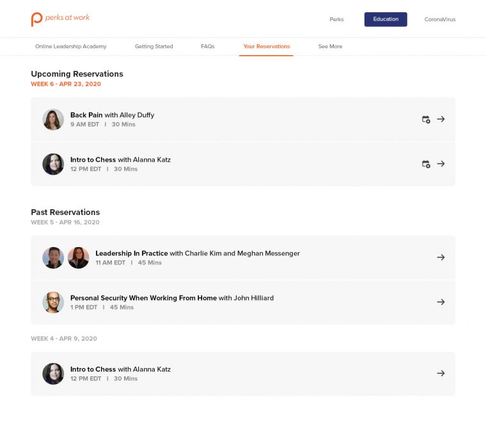Open Leadership In Practice session title
486x448 pixels.
click(x=132, y=253)
